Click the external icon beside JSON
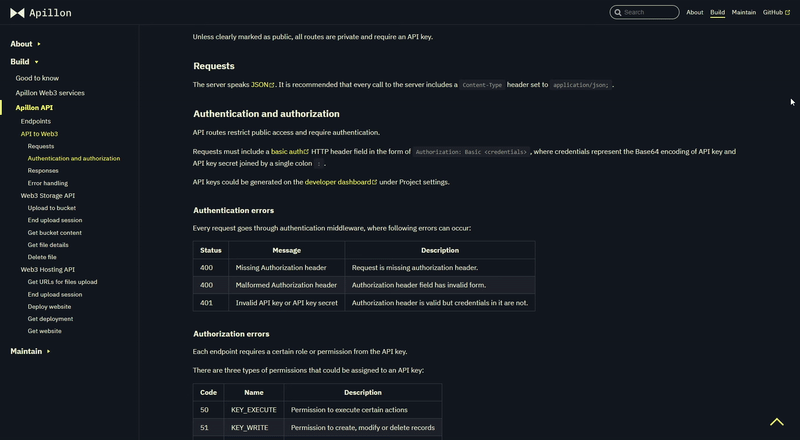This screenshot has width=800, height=440. 271,85
